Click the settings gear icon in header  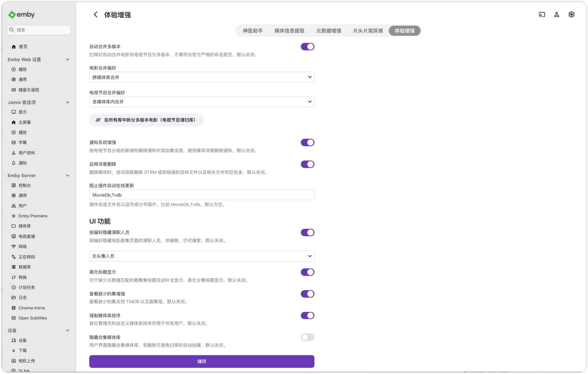(x=571, y=15)
